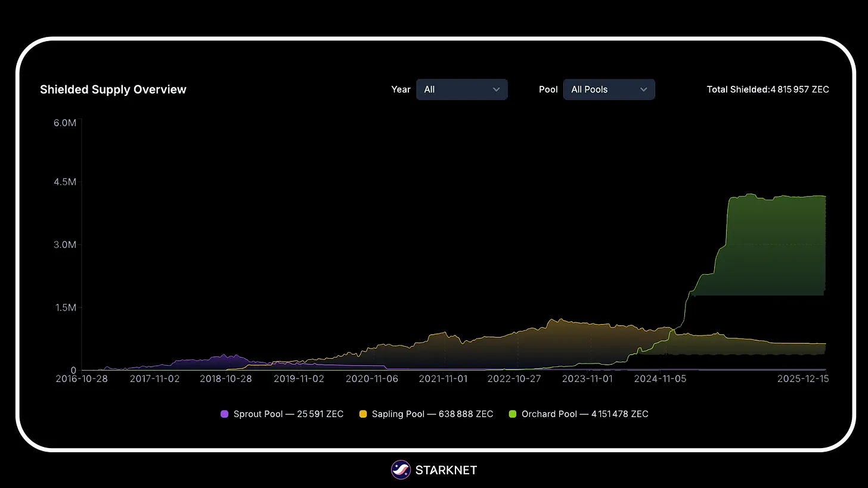Toggle the Sprout Pool series in the legend
The height and width of the screenshot is (488, 868).
click(282, 414)
